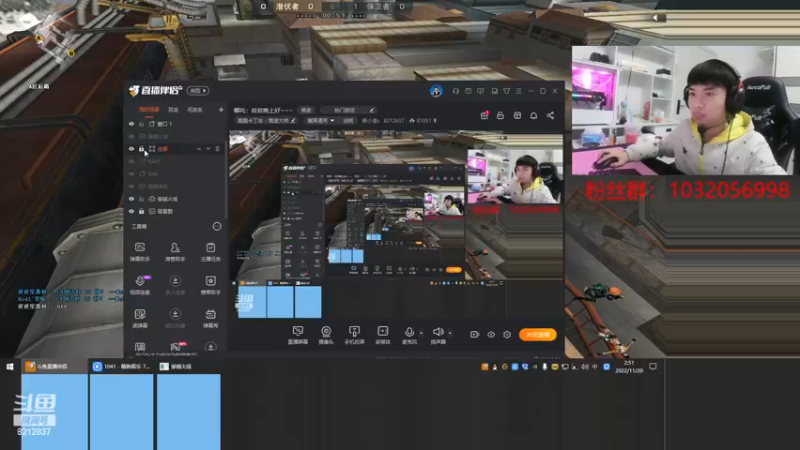Click the share icon in top-right toolbar

point(550,116)
